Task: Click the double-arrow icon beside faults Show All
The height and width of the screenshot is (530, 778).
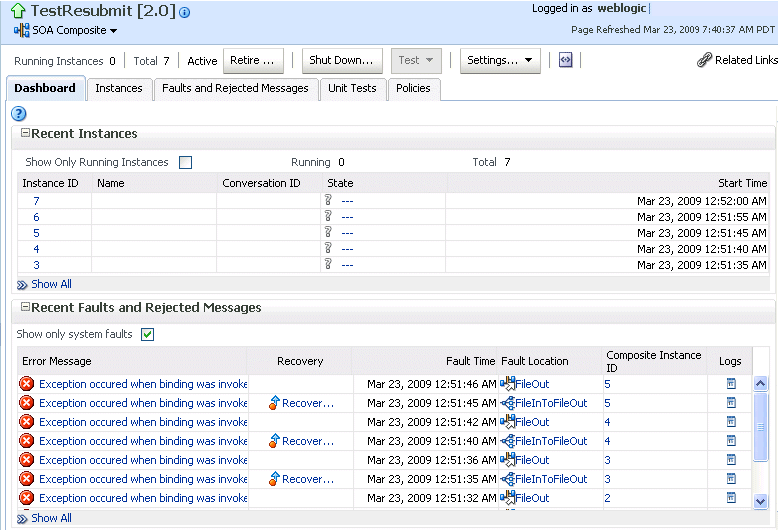Action: [x=22, y=519]
